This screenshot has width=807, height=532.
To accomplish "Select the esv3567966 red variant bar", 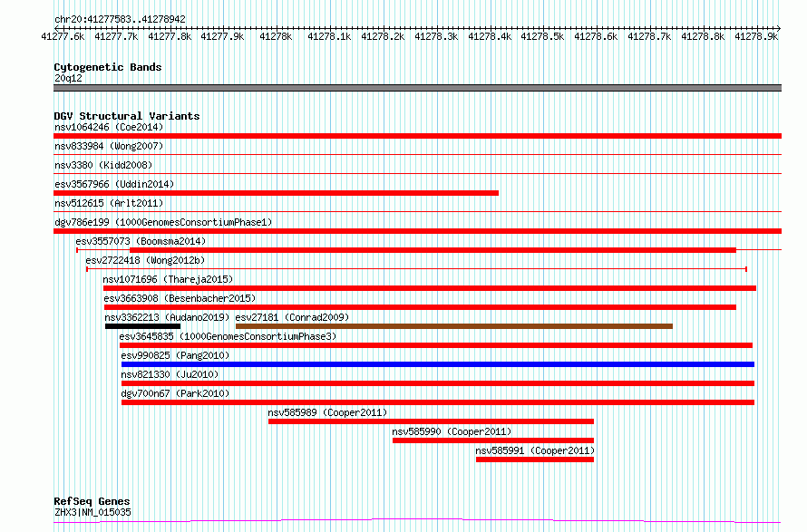I will coord(276,193).
